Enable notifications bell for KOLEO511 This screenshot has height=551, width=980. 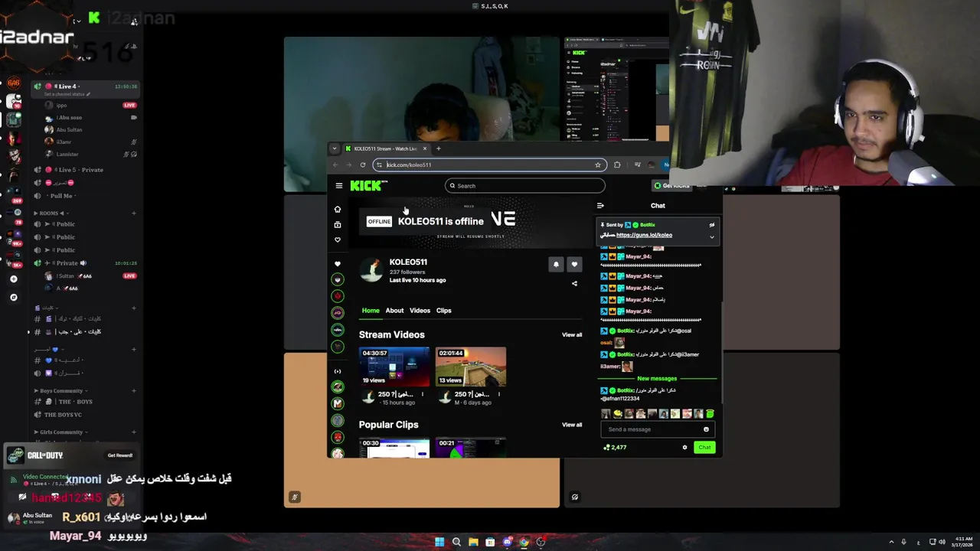(x=556, y=264)
